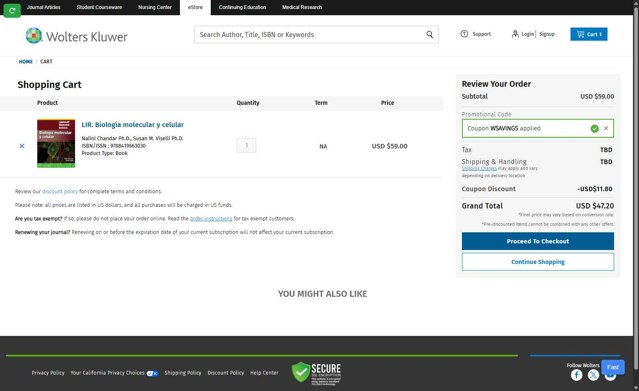Open Privacy Policy footer link
This screenshot has height=391, width=639.
click(x=48, y=373)
